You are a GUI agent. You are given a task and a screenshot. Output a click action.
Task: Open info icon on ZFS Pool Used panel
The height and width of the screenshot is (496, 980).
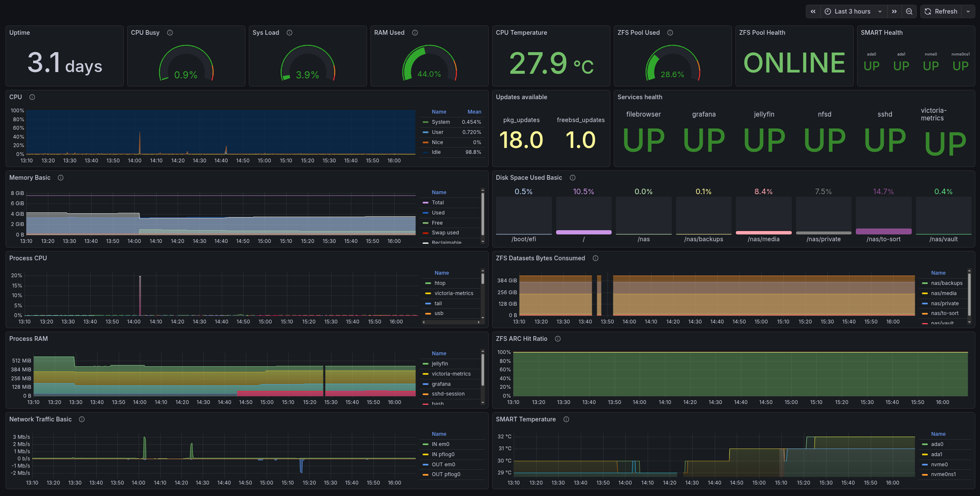pyautogui.click(x=670, y=33)
